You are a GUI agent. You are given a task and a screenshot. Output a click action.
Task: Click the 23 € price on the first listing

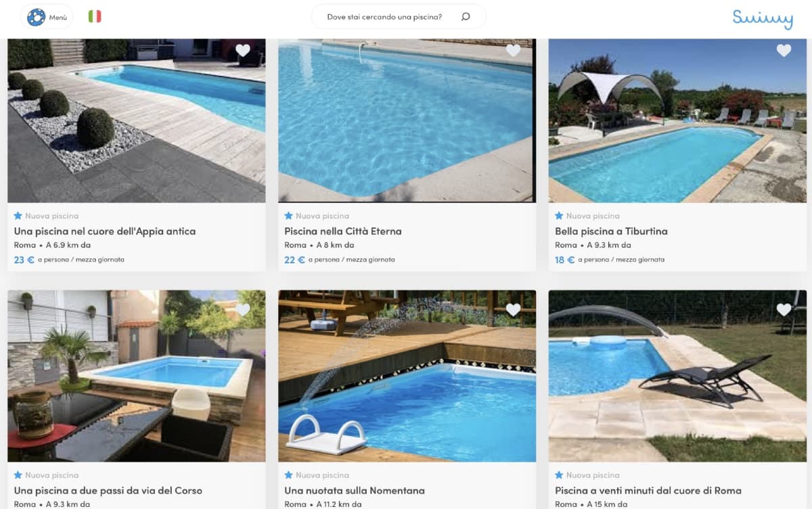pos(24,259)
